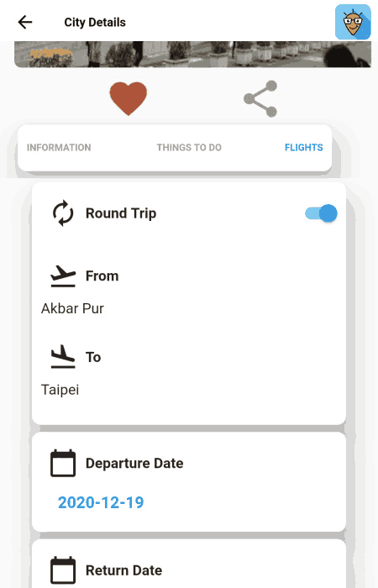Go back using the arrow icon
Image resolution: width=378 pixels, height=588 pixels.
pyautogui.click(x=25, y=22)
